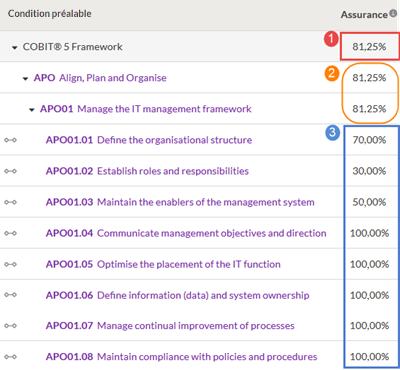Select APO01.08 Maintain compliance with policies and procedures
Viewport: 400px width, 370px height.
[x=181, y=357]
